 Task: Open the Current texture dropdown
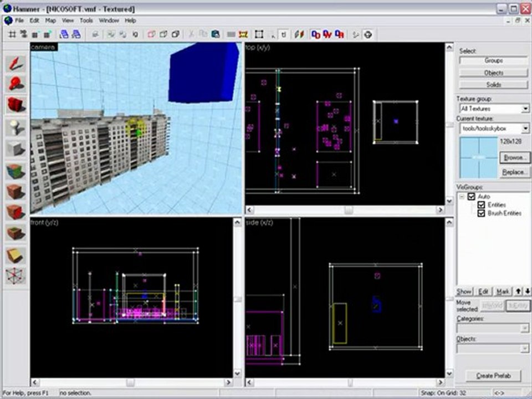point(525,129)
